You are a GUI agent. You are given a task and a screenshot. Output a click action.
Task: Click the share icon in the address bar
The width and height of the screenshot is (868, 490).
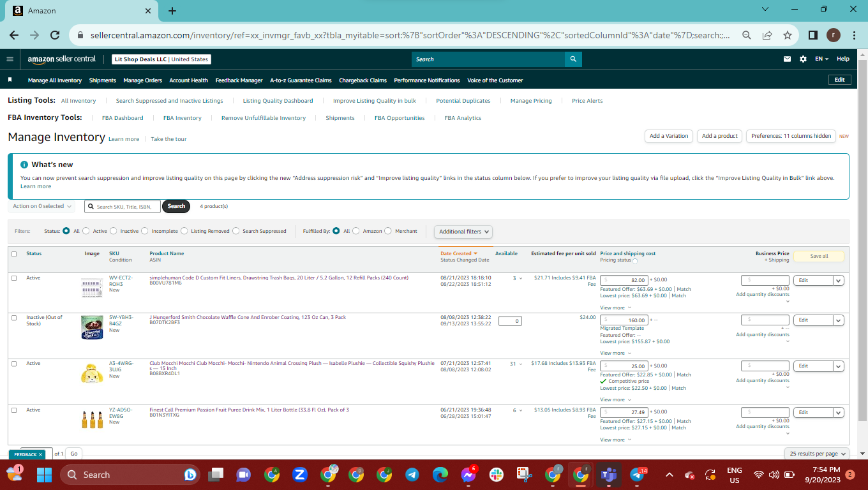767,35
